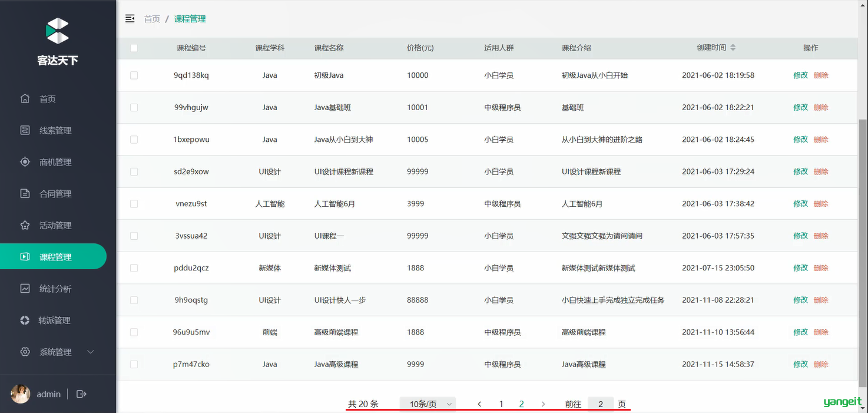Click timestamp 2021-11-15 14:58:37
The height and width of the screenshot is (413, 868).
click(x=718, y=364)
